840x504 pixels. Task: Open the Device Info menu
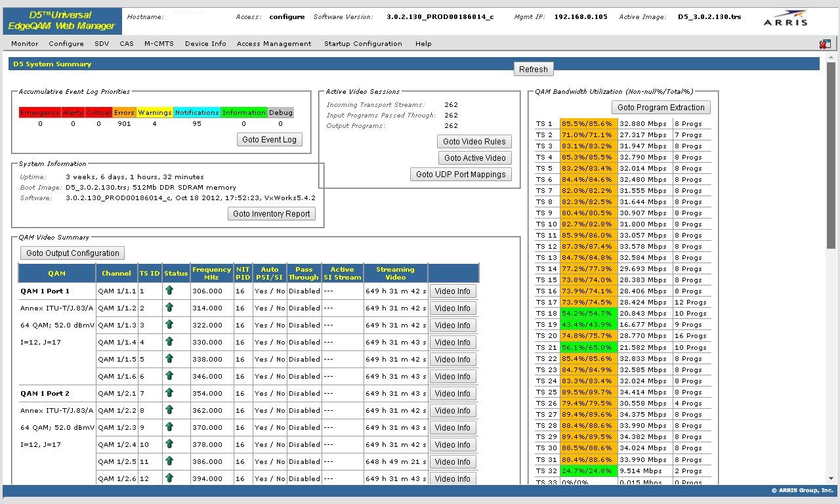[205, 44]
